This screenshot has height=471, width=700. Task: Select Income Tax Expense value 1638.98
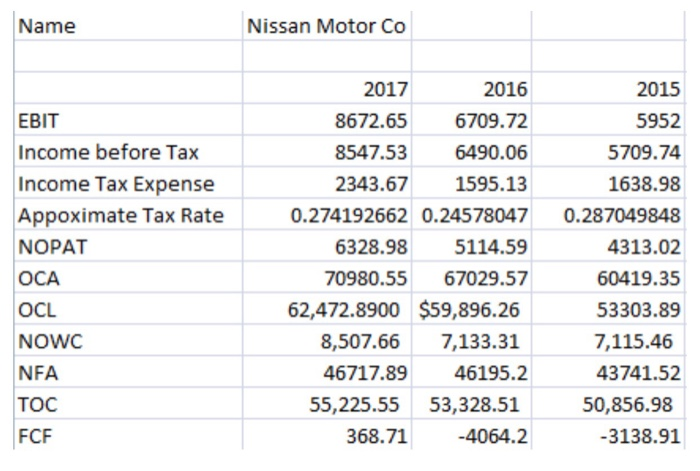click(608, 183)
